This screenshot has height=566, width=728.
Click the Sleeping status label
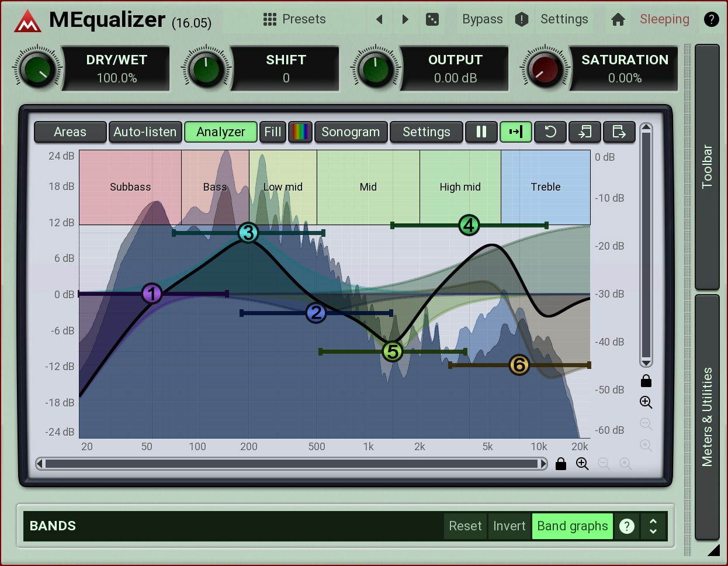pos(664,19)
